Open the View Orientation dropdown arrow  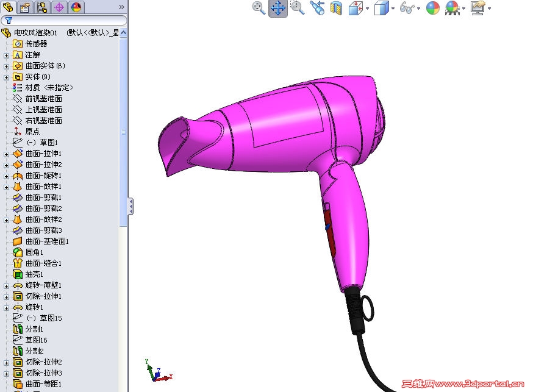(368, 9)
